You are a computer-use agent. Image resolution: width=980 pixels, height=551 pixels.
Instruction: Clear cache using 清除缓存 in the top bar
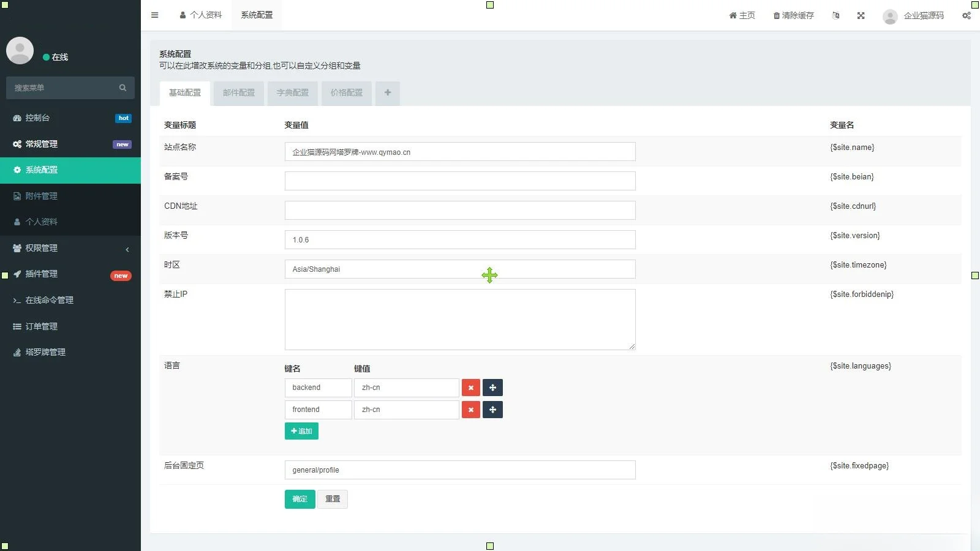pyautogui.click(x=793, y=15)
